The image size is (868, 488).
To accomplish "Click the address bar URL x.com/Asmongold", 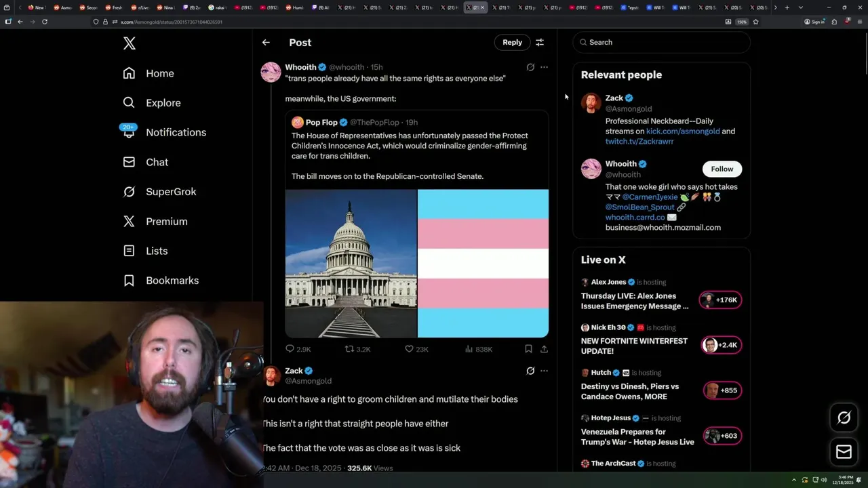I will point(172,22).
